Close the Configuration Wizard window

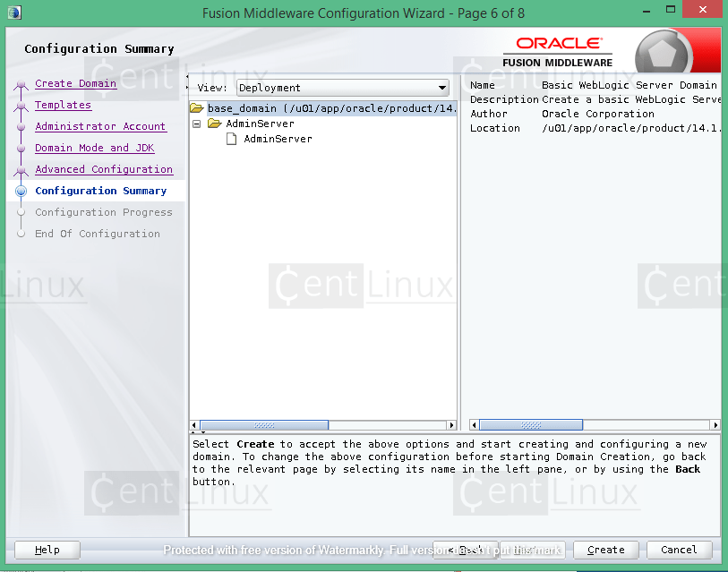point(702,9)
